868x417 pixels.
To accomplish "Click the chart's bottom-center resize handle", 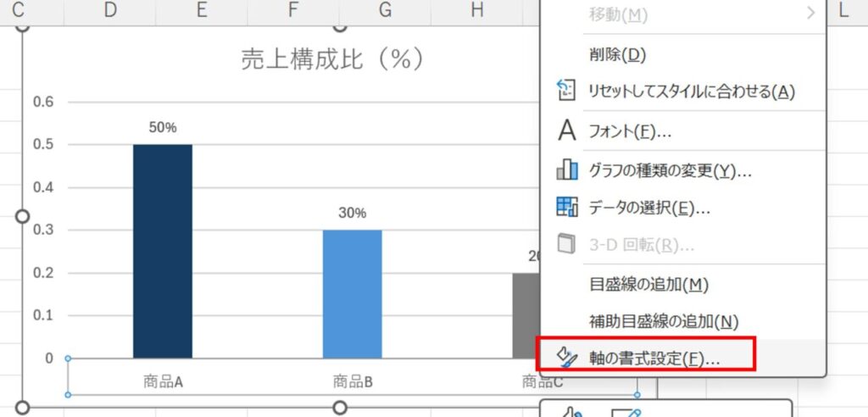I will click(340, 409).
